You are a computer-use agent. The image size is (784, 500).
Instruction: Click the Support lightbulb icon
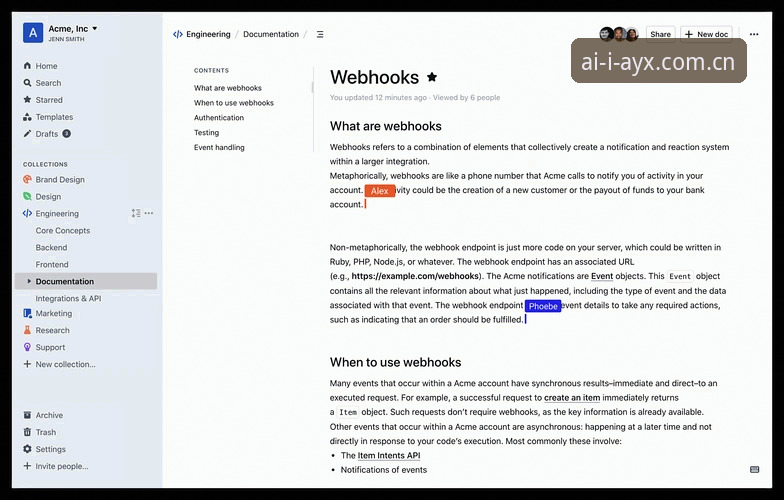[x=27, y=347]
